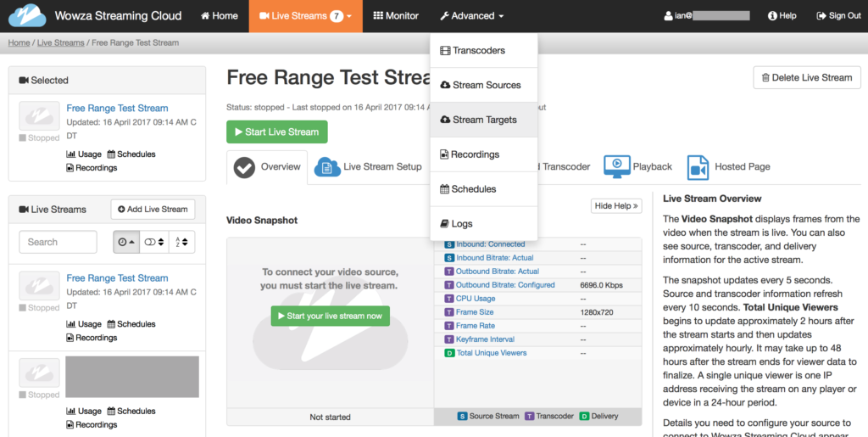Open Recordings in Selected panel
Image resolution: width=868 pixels, height=437 pixels.
pos(92,168)
